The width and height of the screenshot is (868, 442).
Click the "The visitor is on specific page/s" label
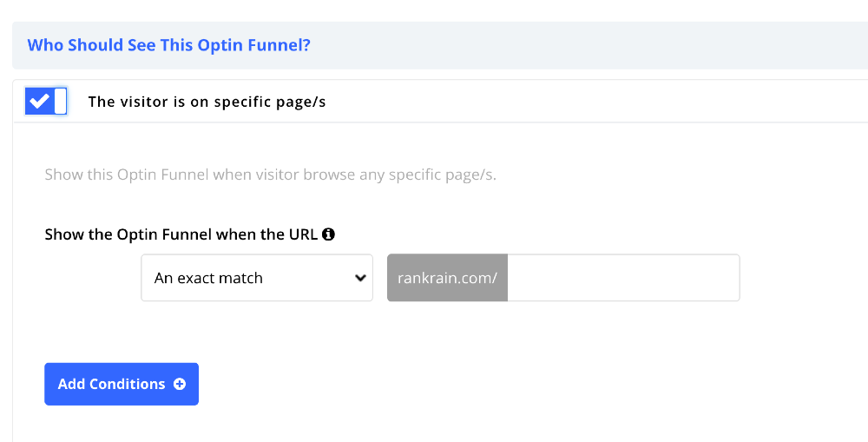pos(207,102)
